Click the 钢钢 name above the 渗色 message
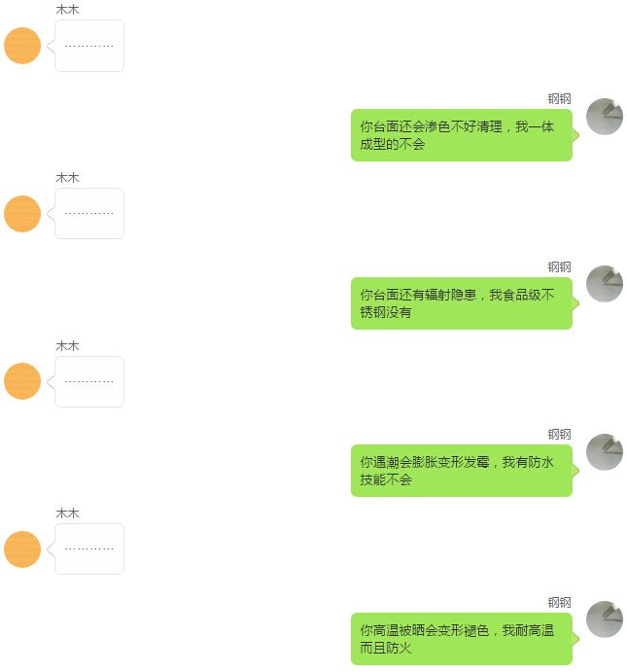This screenshot has height=672, width=627. coord(559,99)
